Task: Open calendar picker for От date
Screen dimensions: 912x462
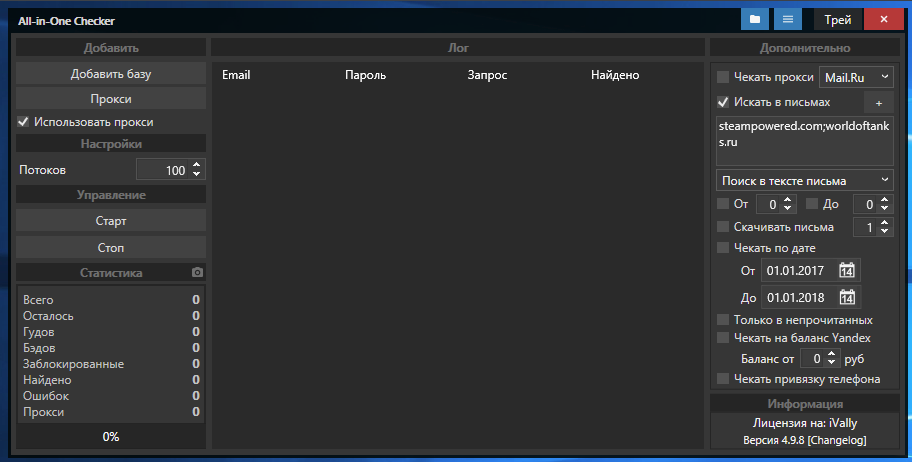Action: click(847, 270)
